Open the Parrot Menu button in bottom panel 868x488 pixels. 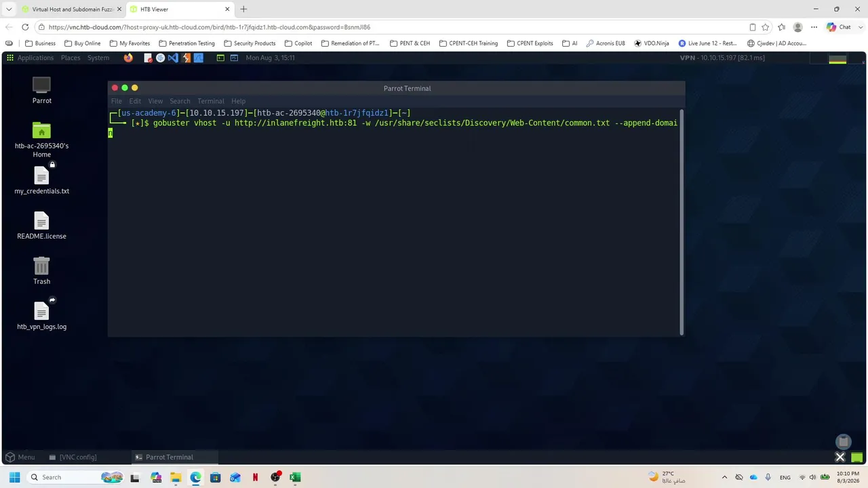[20, 457]
